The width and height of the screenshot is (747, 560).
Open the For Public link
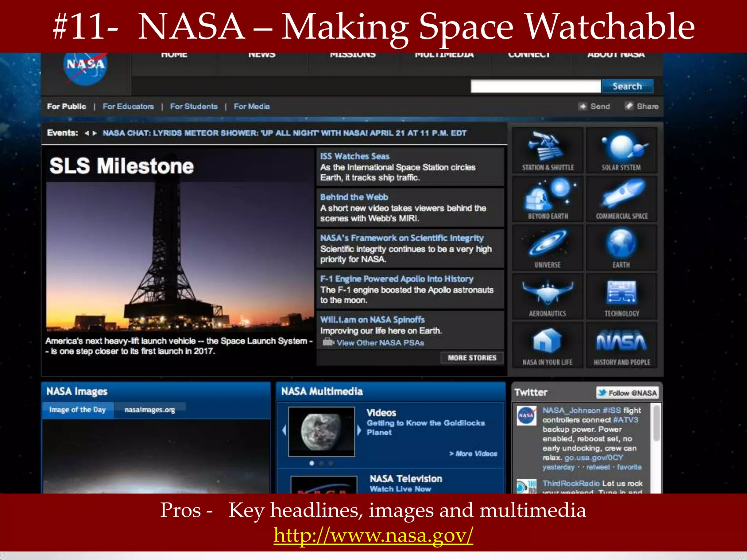click(x=66, y=106)
